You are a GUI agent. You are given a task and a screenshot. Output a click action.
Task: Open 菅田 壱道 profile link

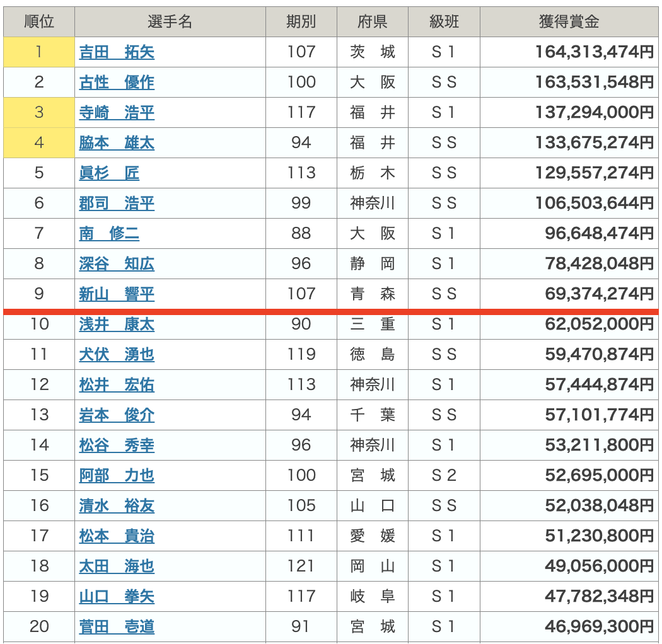[117, 627]
